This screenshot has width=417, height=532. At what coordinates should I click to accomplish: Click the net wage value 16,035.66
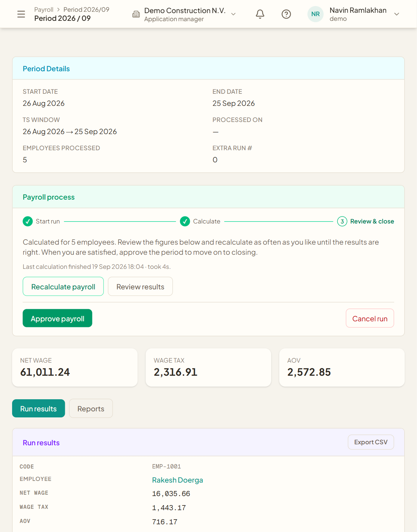coord(171,494)
